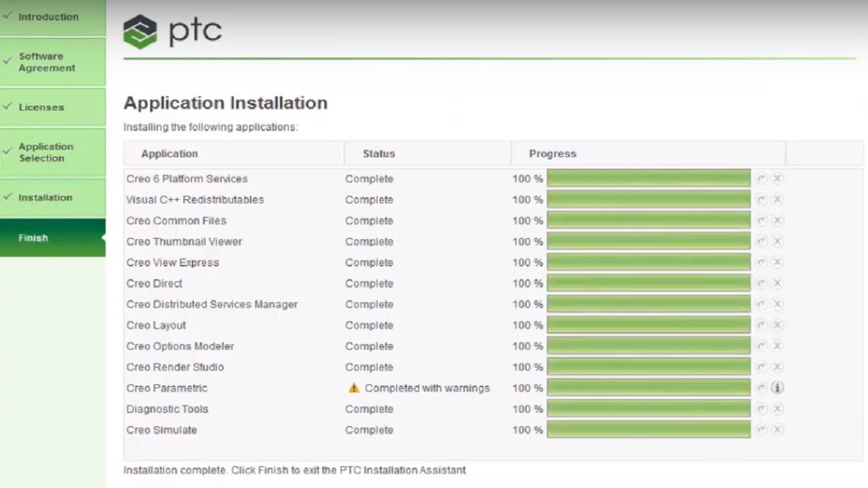
Task: Click the cancel X icon for Creo Render Studio
Action: pos(778,367)
